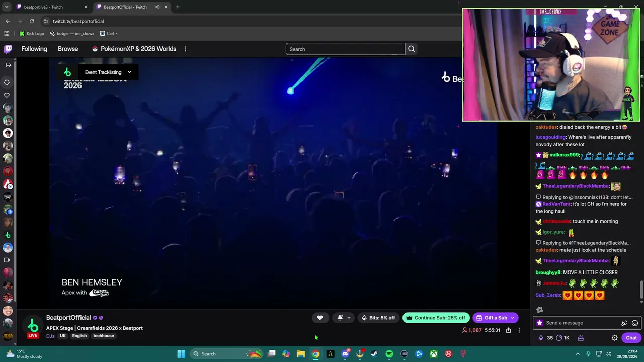Focus the Twitch search field

(345, 49)
